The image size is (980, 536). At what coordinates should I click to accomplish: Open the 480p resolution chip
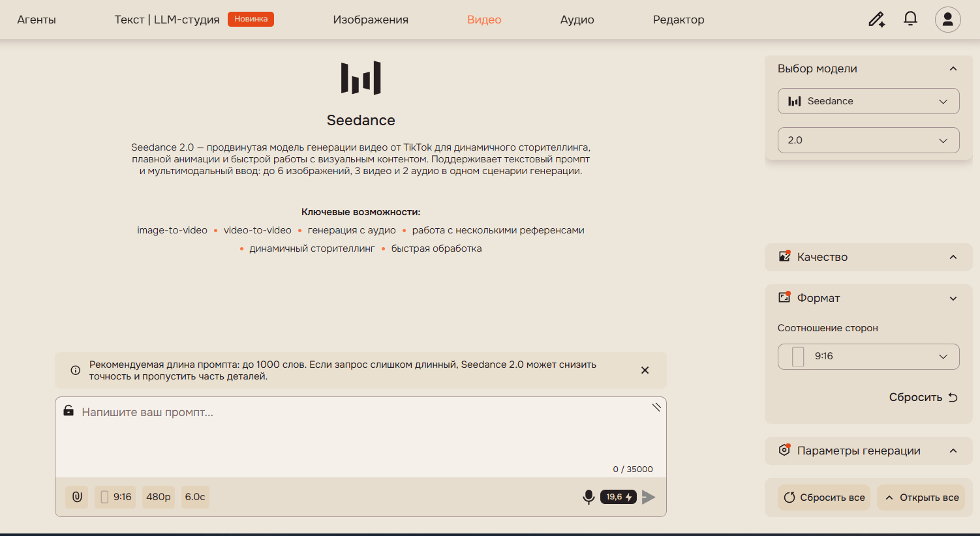pyautogui.click(x=159, y=497)
